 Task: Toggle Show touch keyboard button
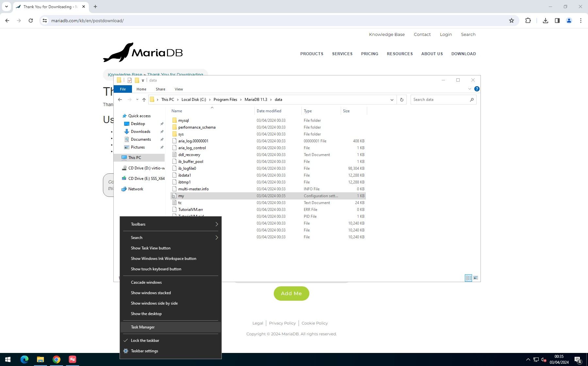pyautogui.click(x=171, y=269)
